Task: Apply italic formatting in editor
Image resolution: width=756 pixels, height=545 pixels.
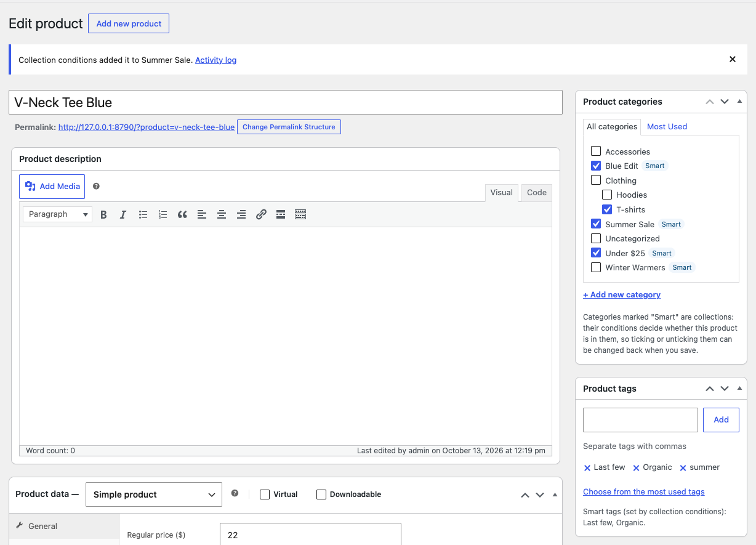Action: click(123, 214)
